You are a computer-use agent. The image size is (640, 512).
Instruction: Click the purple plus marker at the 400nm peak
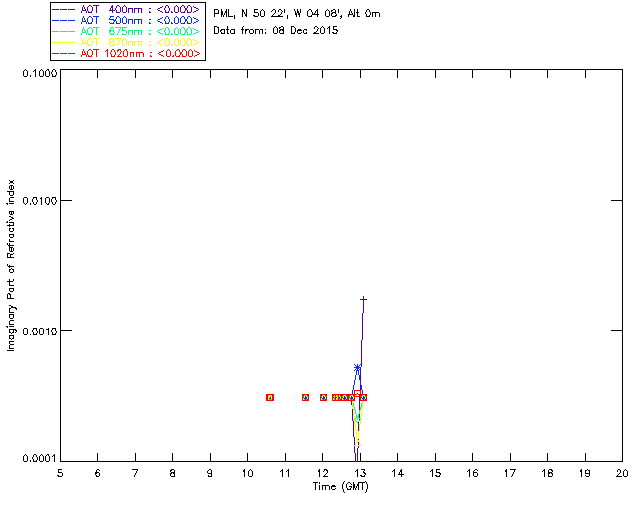363,300
